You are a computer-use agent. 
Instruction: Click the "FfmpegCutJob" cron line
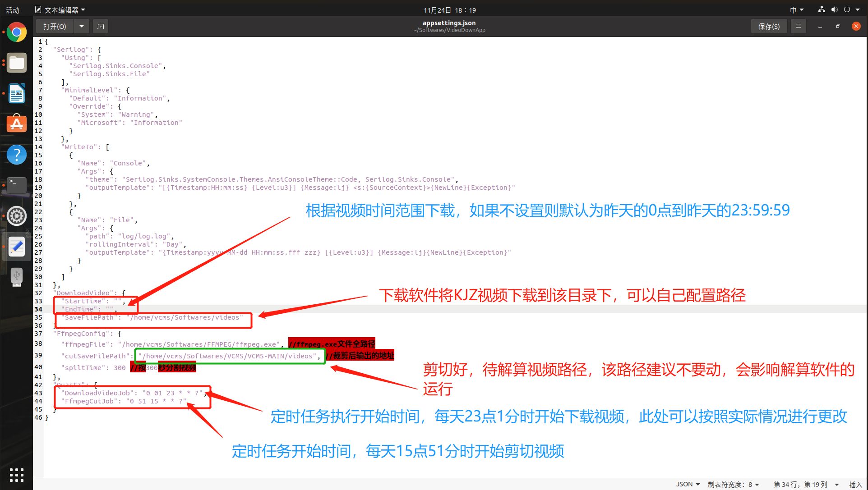tap(124, 401)
